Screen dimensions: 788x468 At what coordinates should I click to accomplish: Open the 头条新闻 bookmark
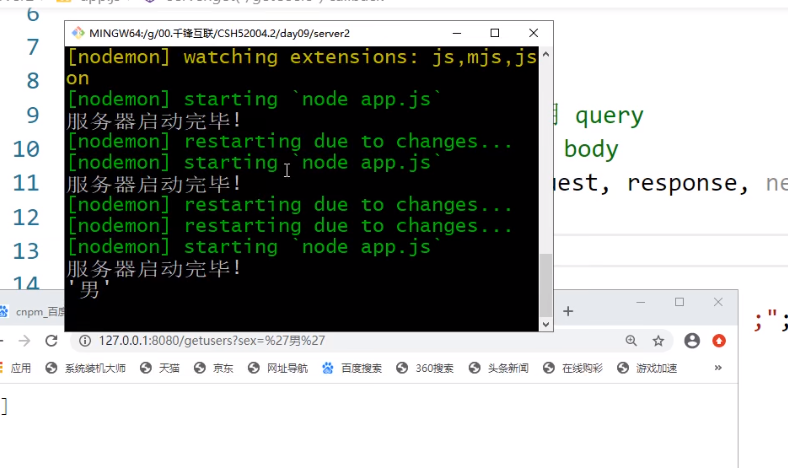pos(499,368)
